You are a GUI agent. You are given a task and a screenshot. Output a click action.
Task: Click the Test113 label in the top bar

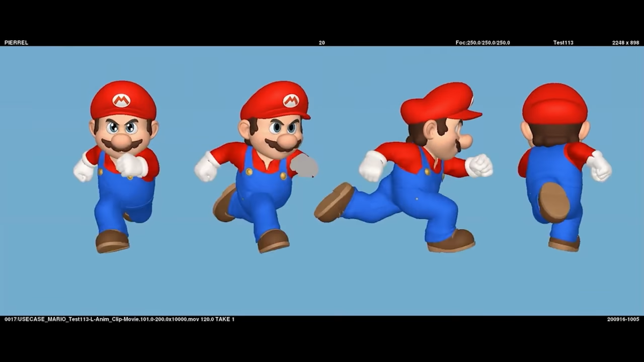[563, 43]
